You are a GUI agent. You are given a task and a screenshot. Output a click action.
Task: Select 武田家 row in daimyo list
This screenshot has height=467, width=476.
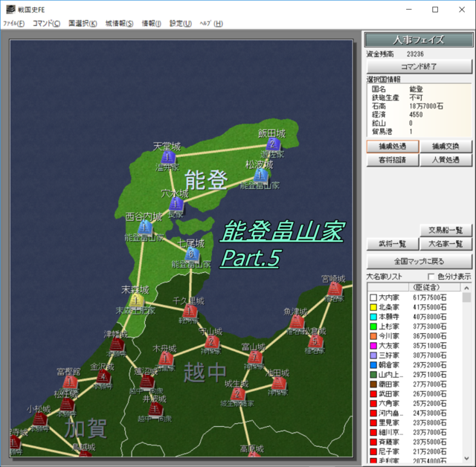[415, 394]
